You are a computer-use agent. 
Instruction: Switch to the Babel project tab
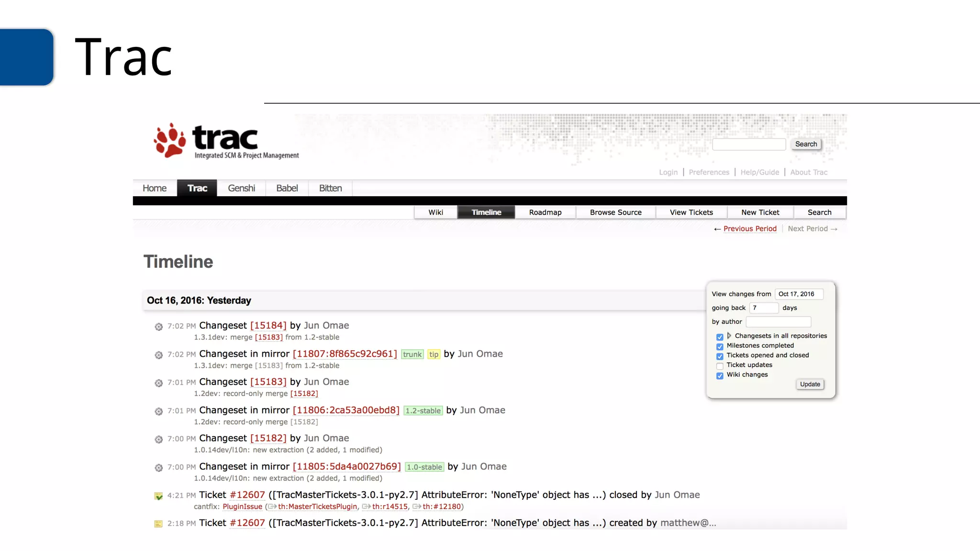(287, 188)
